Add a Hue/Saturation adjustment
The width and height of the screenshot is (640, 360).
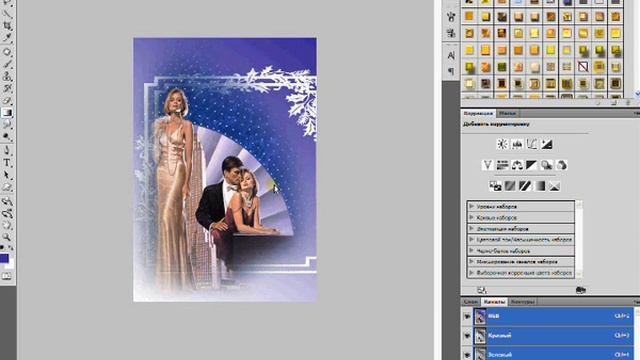click(502, 165)
